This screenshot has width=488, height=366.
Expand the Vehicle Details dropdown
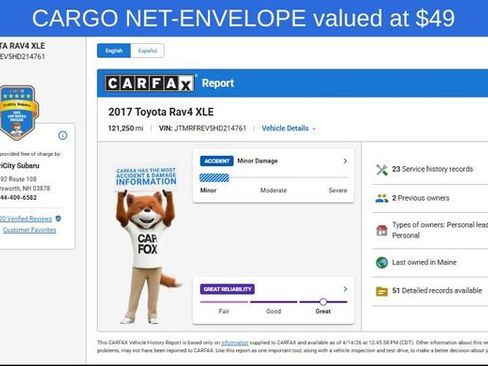(288, 128)
